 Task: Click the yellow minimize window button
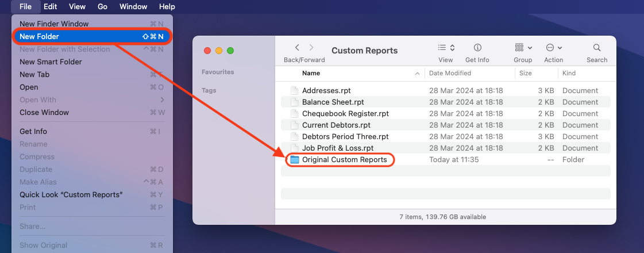coord(219,51)
